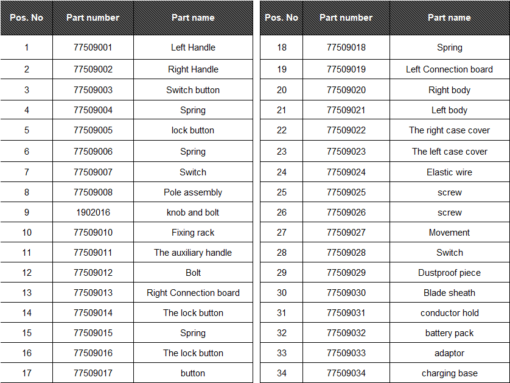Select the knob and bolt cell
Image resolution: width=510 pixels, height=383 pixels.
tap(193, 212)
